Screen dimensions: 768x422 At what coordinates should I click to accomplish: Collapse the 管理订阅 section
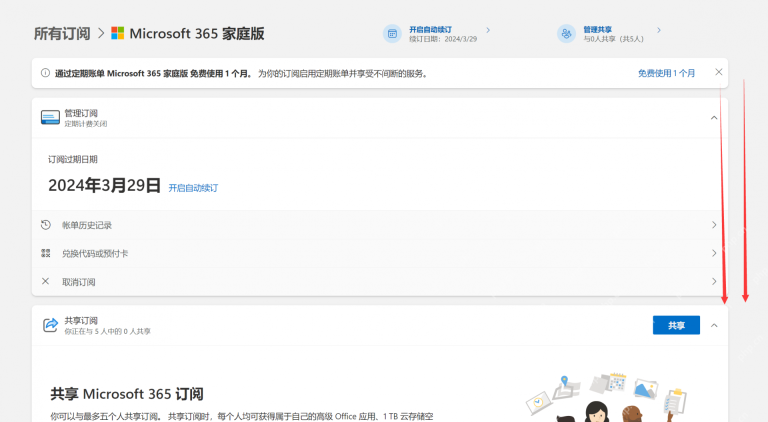click(x=714, y=117)
